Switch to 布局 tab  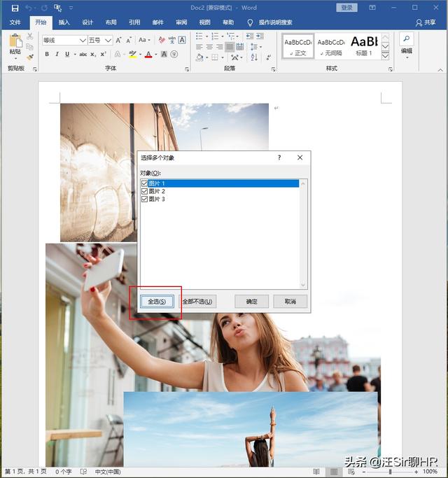(111, 22)
